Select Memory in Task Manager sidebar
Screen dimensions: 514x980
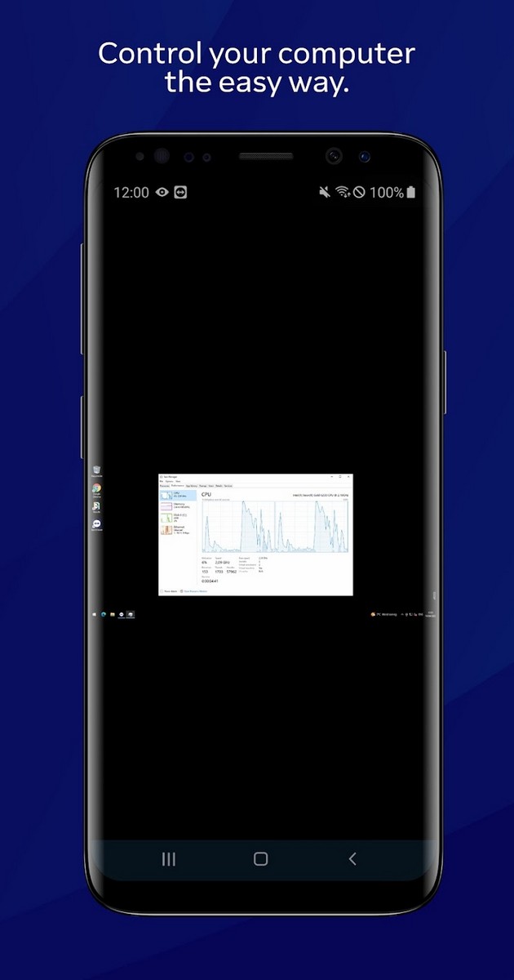[178, 506]
